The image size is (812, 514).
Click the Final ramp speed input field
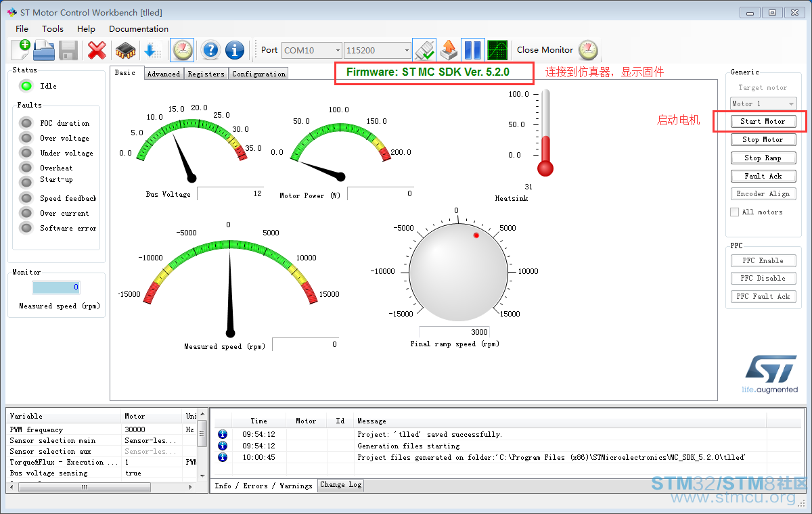[455, 332]
